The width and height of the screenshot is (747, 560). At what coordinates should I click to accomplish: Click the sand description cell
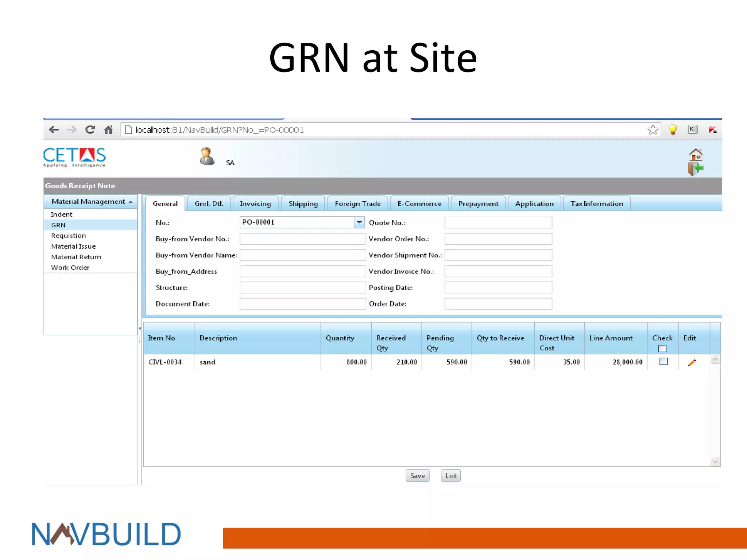click(x=258, y=362)
